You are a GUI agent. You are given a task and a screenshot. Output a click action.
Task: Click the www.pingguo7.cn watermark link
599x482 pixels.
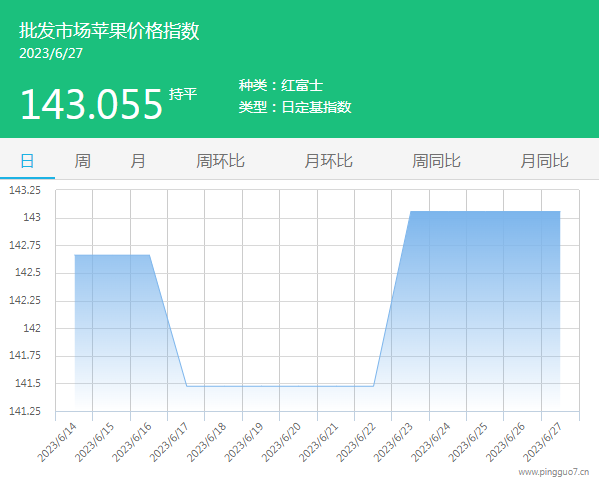tap(554, 472)
